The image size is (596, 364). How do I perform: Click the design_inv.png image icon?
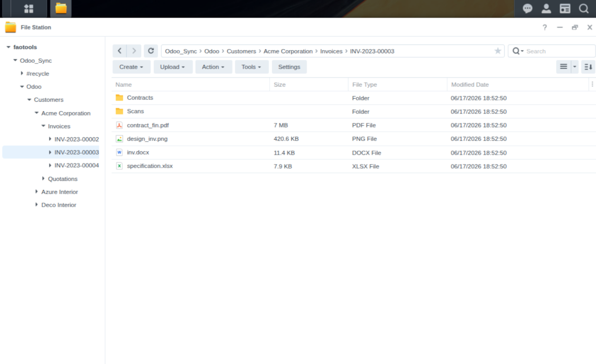[119, 139]
